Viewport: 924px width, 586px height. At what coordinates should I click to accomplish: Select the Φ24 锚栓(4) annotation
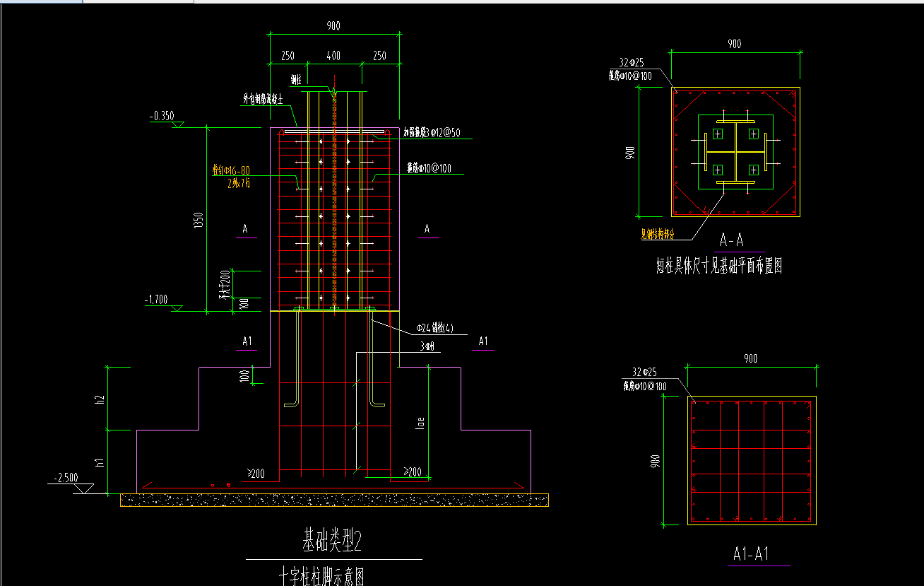(434, 328)
